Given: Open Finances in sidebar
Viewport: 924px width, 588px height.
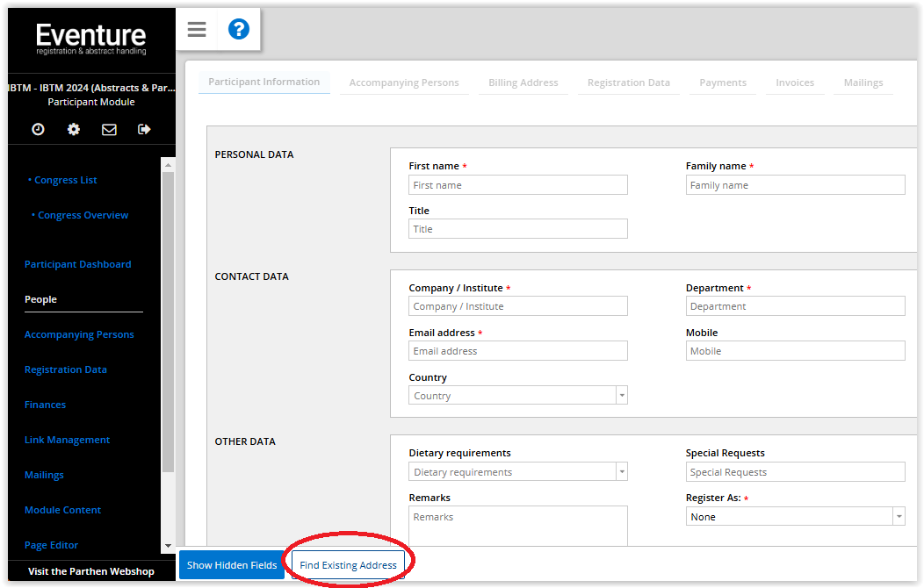Looking at the screenshot, I should (x=45, y=405).
